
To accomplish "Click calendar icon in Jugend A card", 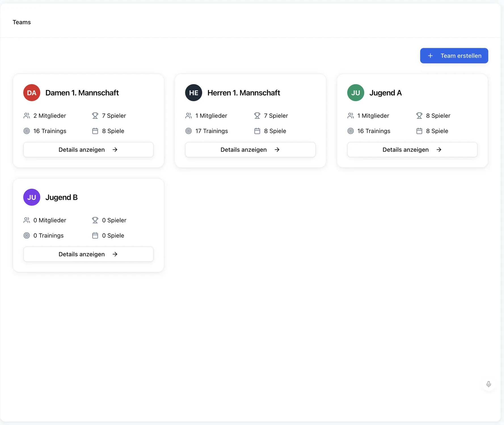I will point(419,131).
